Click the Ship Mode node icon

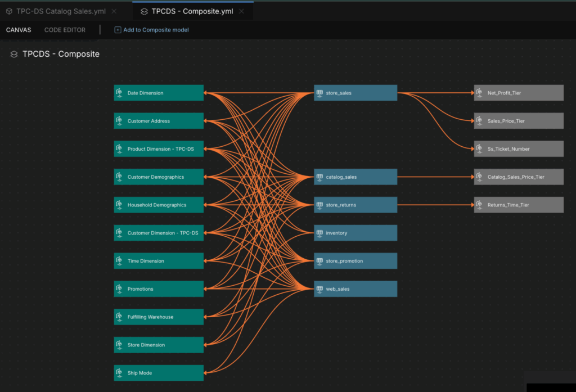pos(119,372)
